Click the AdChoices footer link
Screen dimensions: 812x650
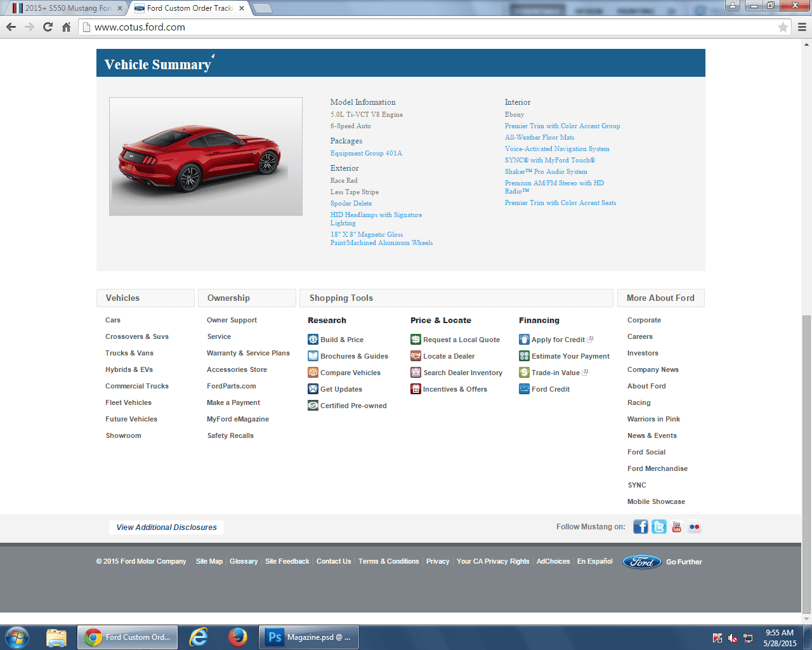pyautogui.click(x=553, y=562)
